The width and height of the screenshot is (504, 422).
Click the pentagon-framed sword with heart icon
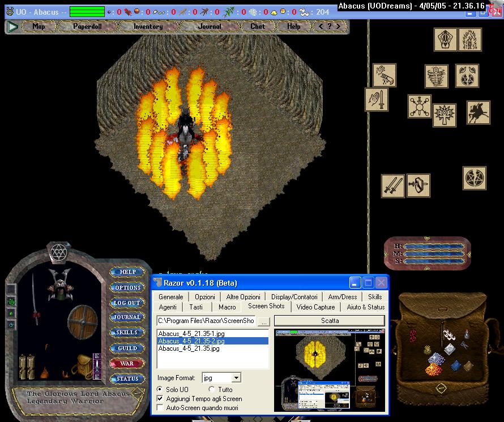click(445, 40)
